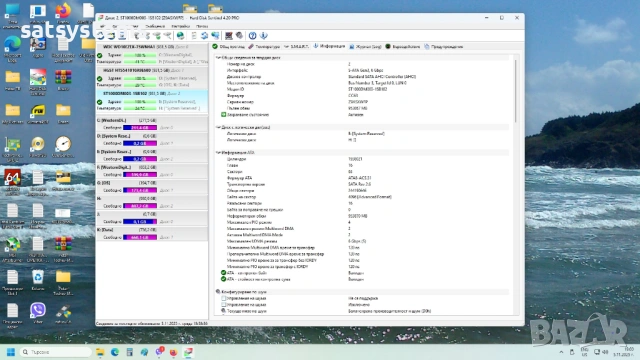Image resolution: width=640 pixels, height=360 pixels.
Task: Collapse the general hard disk information section
Action: (218, 58)
